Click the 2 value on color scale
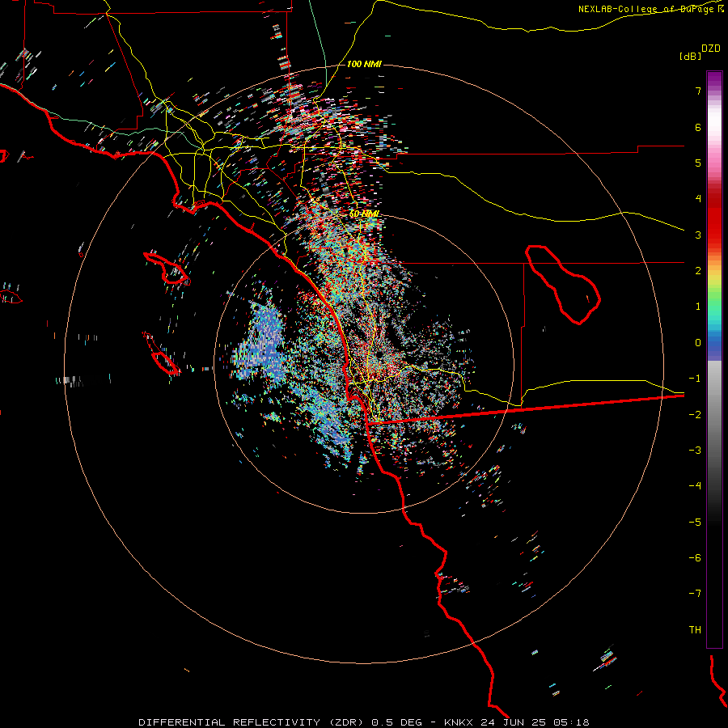The width and height of the screenshot is (728, 728). (698, 271)
